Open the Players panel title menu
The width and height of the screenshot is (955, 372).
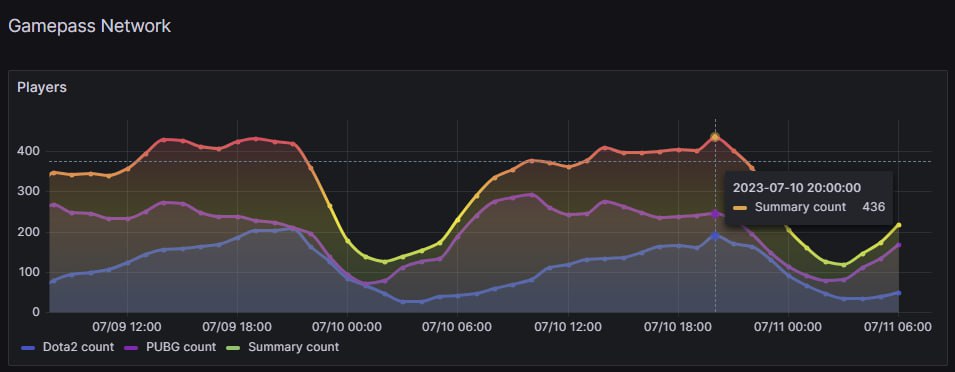tap(42, 88)
